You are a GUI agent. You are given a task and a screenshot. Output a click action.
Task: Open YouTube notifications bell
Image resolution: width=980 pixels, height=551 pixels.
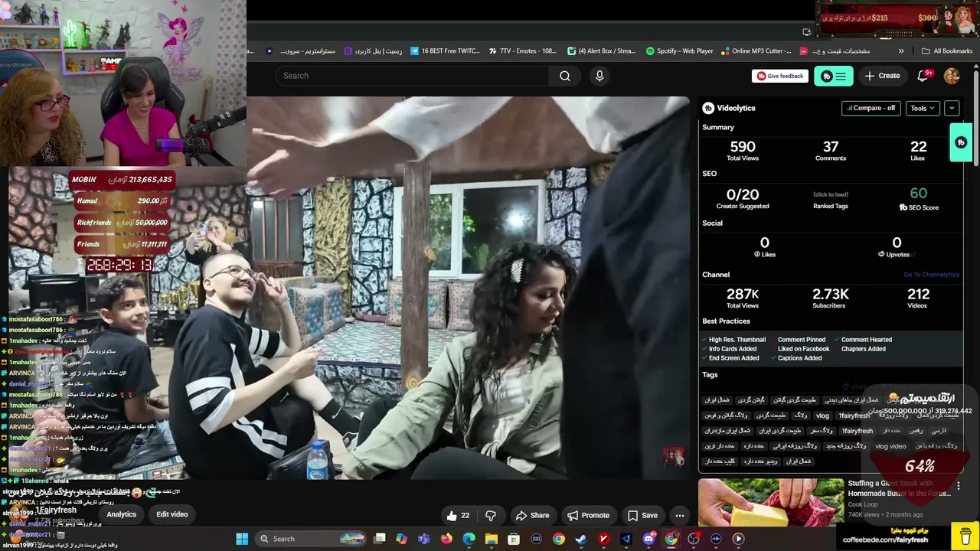click(923, 76)
